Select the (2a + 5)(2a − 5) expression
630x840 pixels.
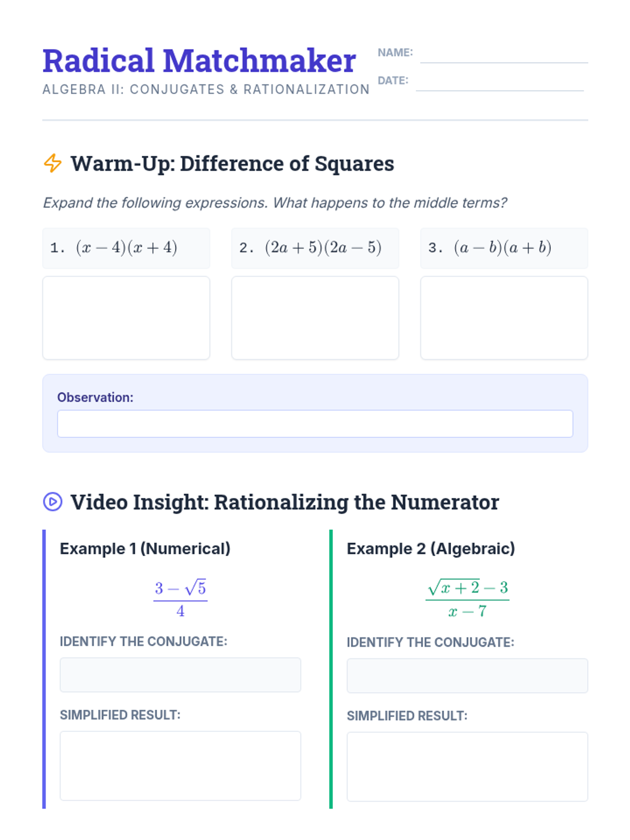point(323,247)
